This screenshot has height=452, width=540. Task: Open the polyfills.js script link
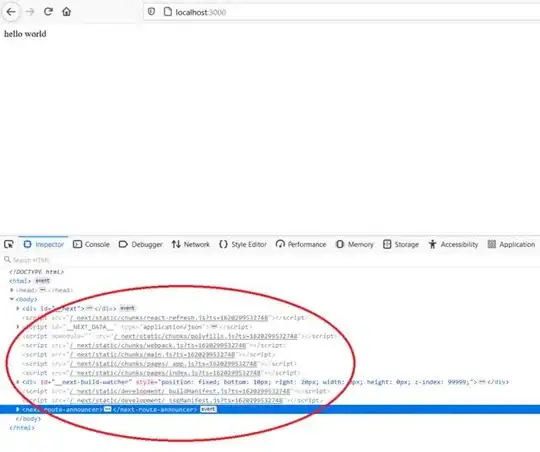pos(206,336)
